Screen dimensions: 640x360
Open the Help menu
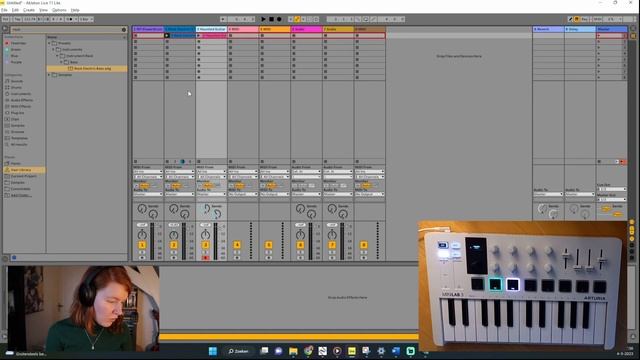(75, 10)
